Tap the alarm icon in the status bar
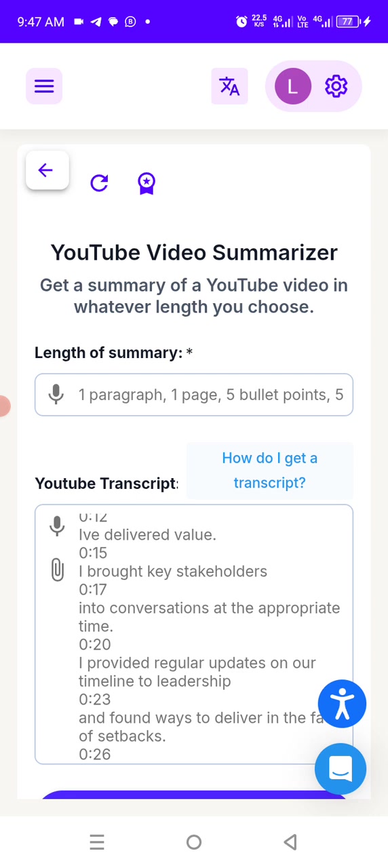388x868 pixels. tap(241, 22)
